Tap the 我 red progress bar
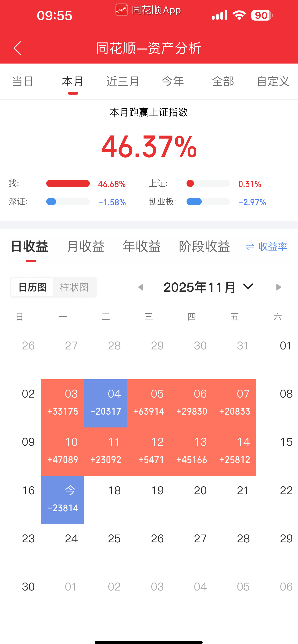Screen dimensions: 298x644 [68, 183]
